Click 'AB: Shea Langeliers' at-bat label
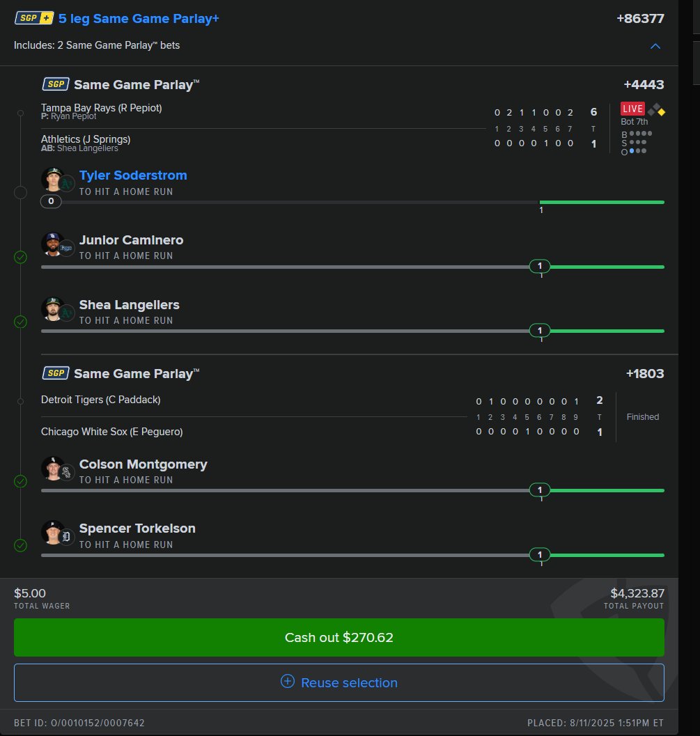The image size is (700, 736). click(79, 148)
